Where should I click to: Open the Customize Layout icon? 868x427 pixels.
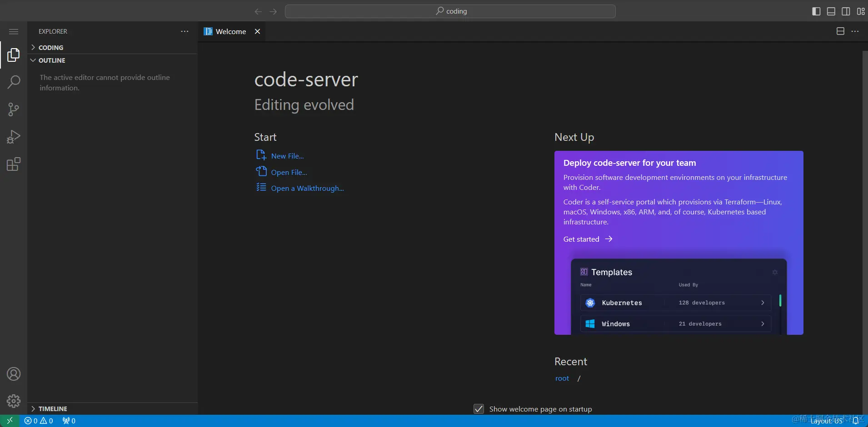[x=861, y=11]
